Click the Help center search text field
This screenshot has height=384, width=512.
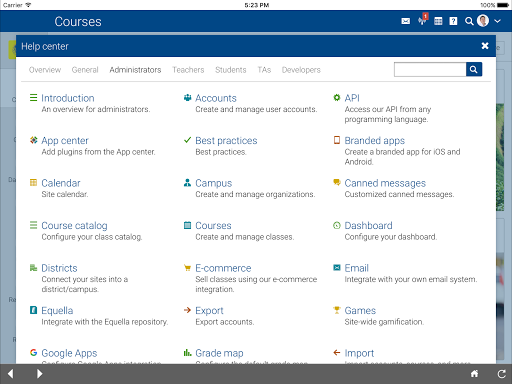tap(430, 69)
